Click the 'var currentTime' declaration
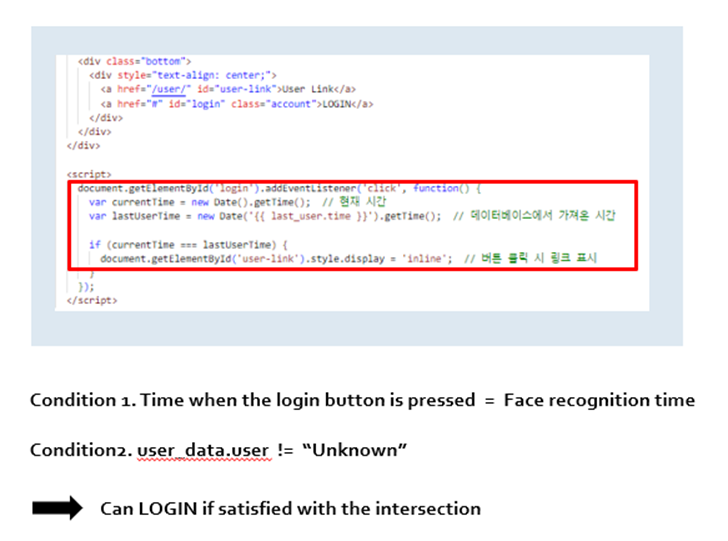Image resolution: width=728 pixels, height=541 pixels. pyautogui.click(x=132, y=202)
